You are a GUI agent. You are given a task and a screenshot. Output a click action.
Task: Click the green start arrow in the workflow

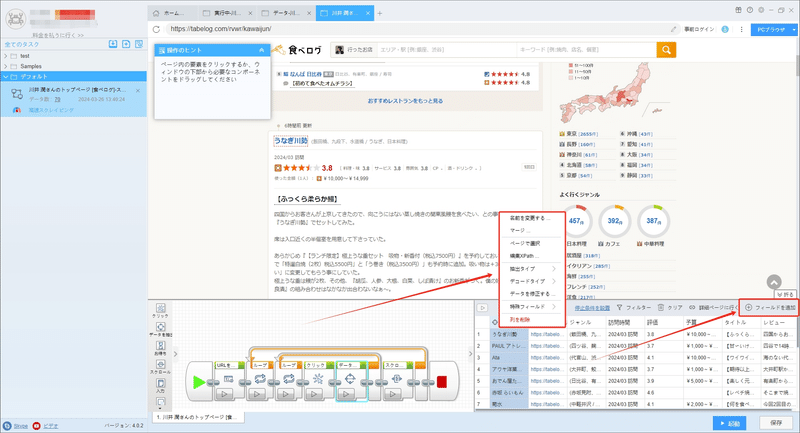pyautogui.click(x=199, y=381)
